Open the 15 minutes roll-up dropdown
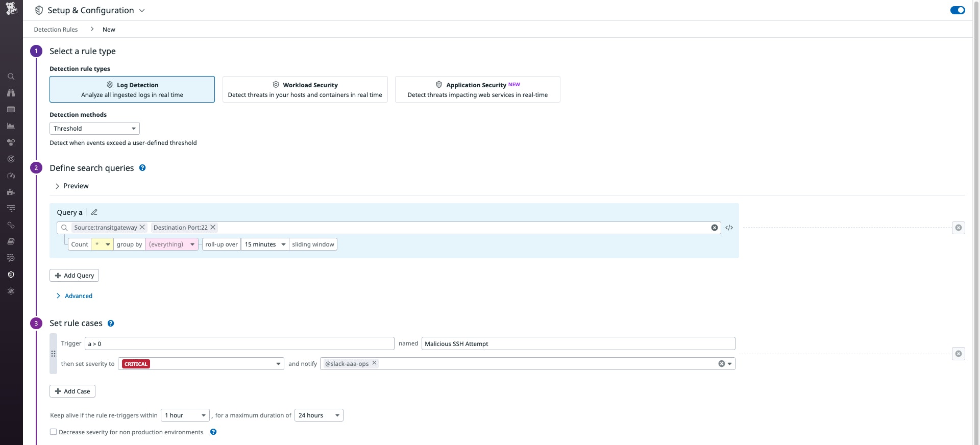The image size is (980, 445). point(264,244)
